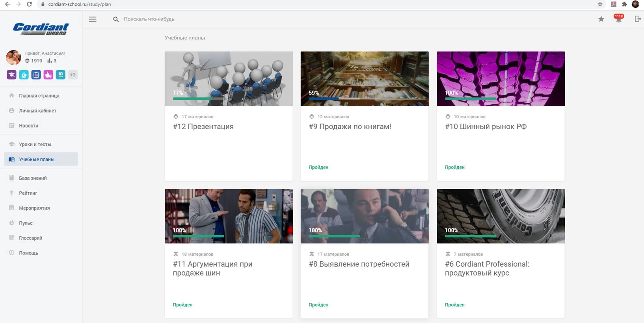Expand the +2 more badges indicator
Image resolution: width=644 pixels, height=323 pixels.
point(73,74)
